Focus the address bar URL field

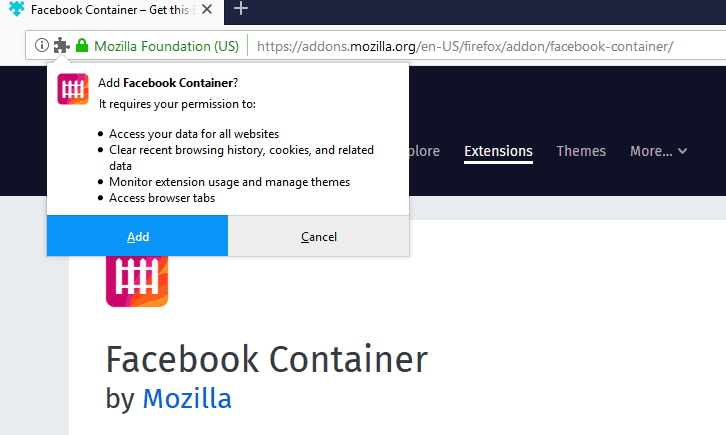pyautogui.click(x=465, y=46)
